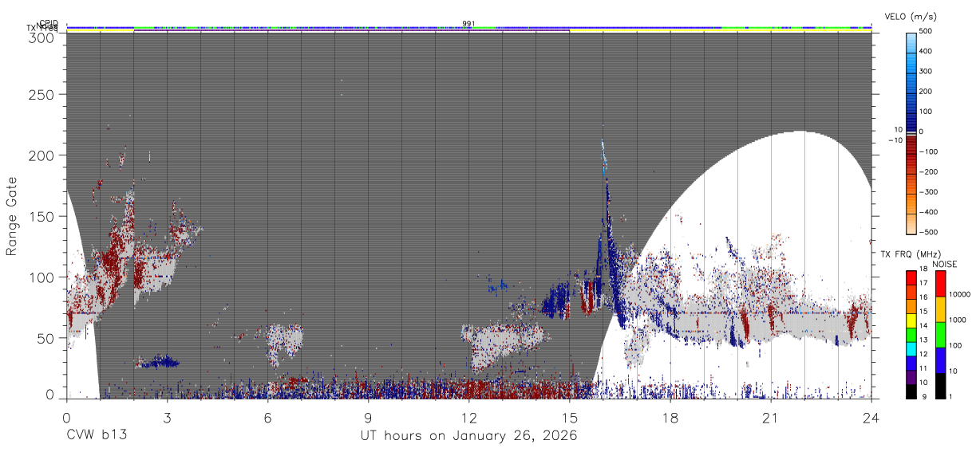
Task: Click the 24 hour tick on UT axis
Action: (871, 418)
